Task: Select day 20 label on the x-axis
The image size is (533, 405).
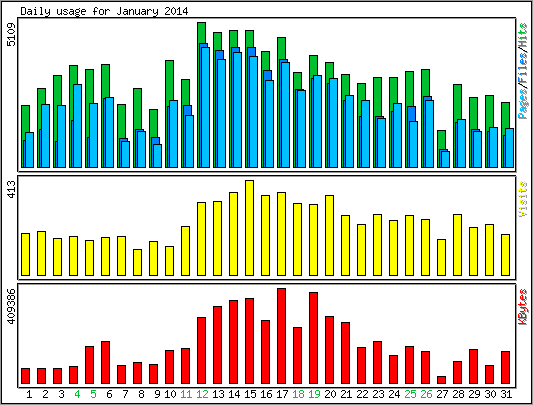Action: [x=330, y=394]
